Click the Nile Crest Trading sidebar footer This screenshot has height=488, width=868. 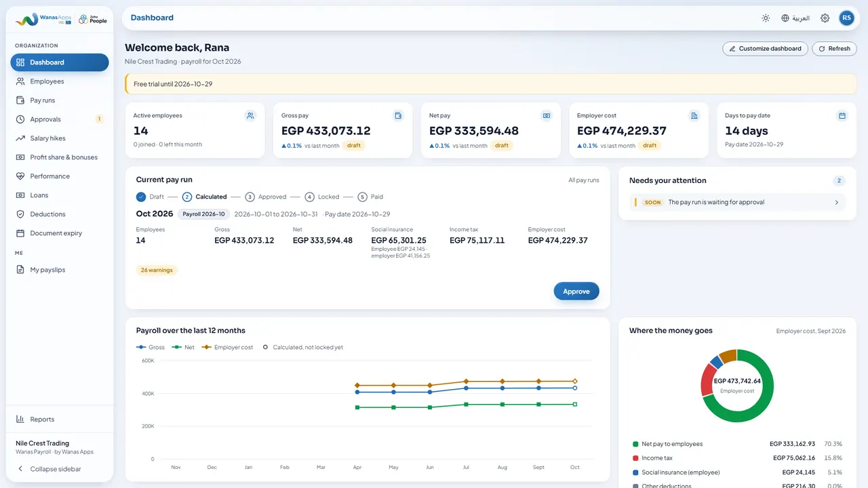[x=54, y=447]
